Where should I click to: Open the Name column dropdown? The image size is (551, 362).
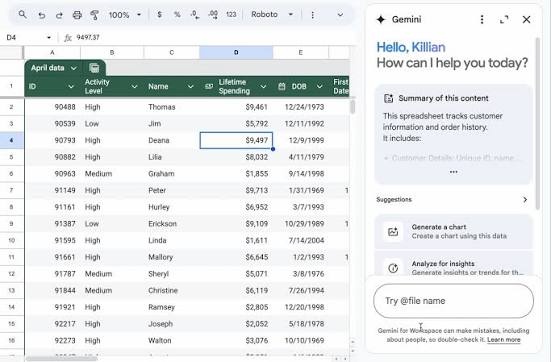pos(190,86)
